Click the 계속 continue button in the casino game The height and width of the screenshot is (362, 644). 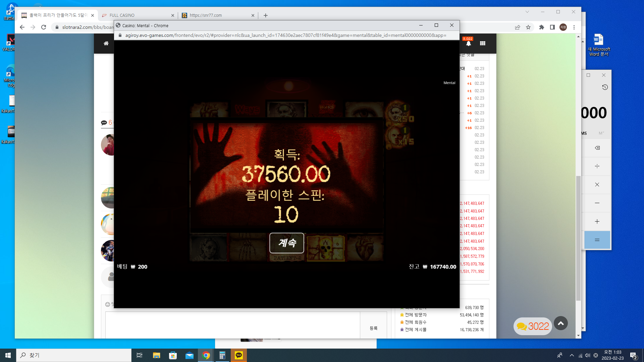(x=287, y=243)
